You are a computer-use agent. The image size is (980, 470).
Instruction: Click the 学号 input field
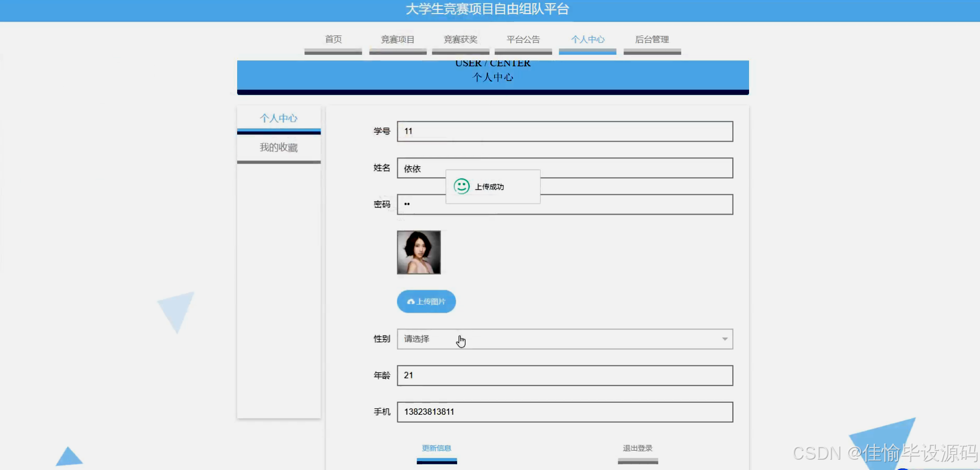tap(565, 131)
